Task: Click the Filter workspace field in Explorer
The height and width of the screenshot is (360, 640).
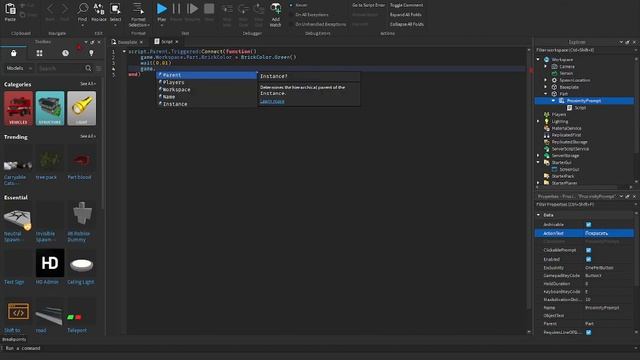Action: coord(584,50)
